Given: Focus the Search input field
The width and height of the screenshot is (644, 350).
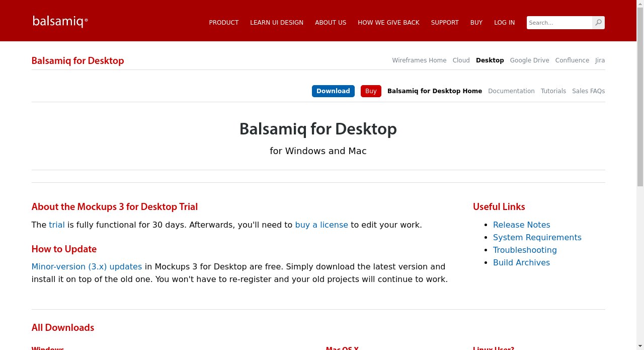Looking at the screenshot, I should pyautogui.click(x=559, y=23).
